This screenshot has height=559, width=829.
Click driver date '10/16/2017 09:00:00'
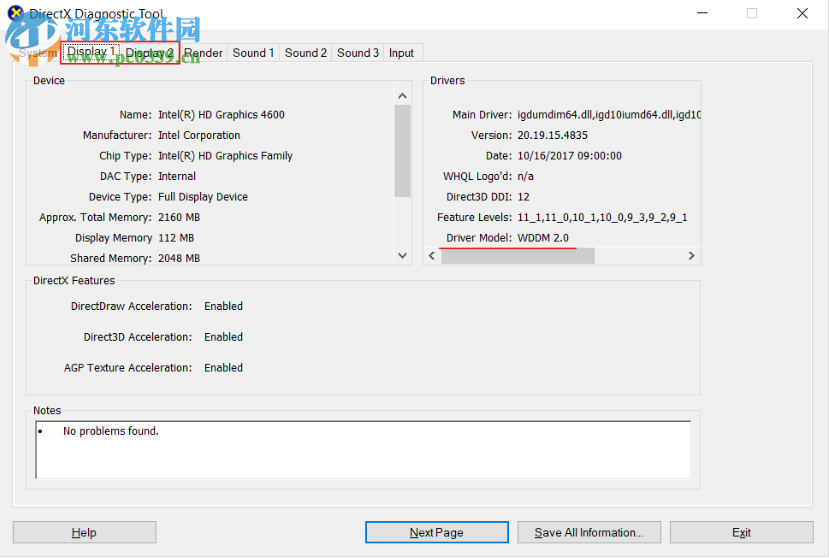(x=569, y=156)
